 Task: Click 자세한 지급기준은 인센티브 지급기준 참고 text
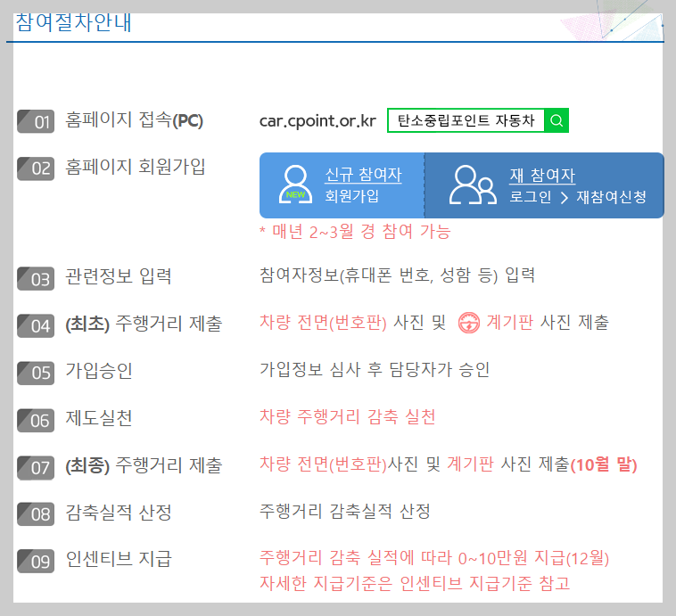tap(415, 583)
